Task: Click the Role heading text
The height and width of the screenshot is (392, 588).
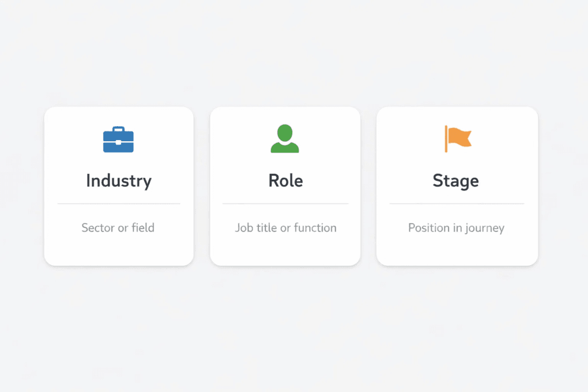Action: [285, 180]
